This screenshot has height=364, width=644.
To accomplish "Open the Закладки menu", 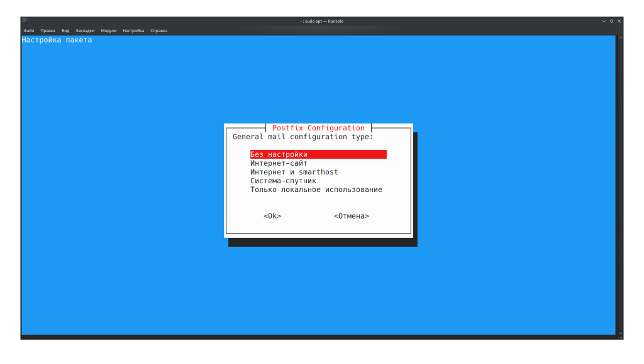I will (x=85, y=30).
